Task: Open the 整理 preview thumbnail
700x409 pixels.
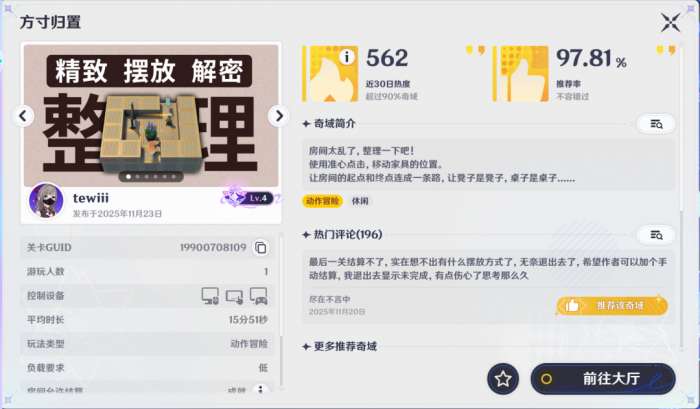Action: click(151, 115)
